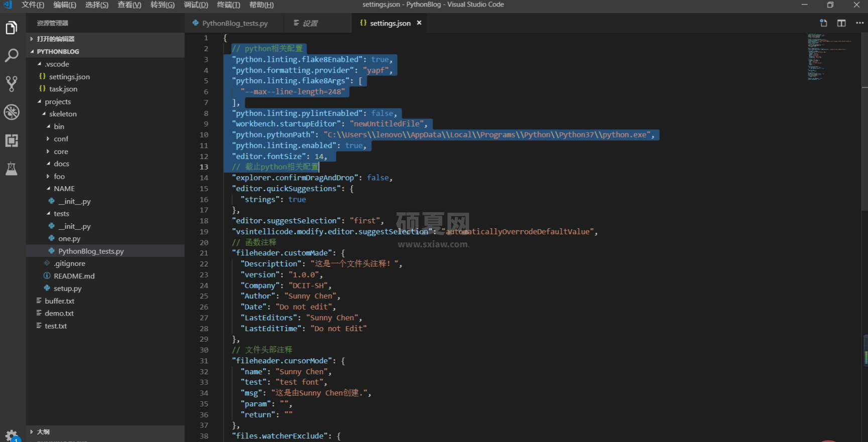This screenshot has width=868, height=442.
Task: Expand the 打开的编辑器 section
Action: tap(105, 39)
